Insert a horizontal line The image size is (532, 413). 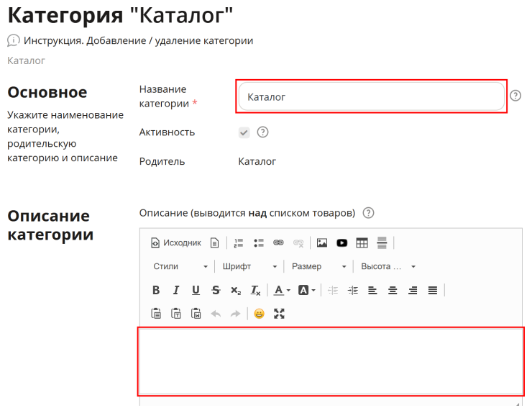pyautogui.click(x=382, y=243)
